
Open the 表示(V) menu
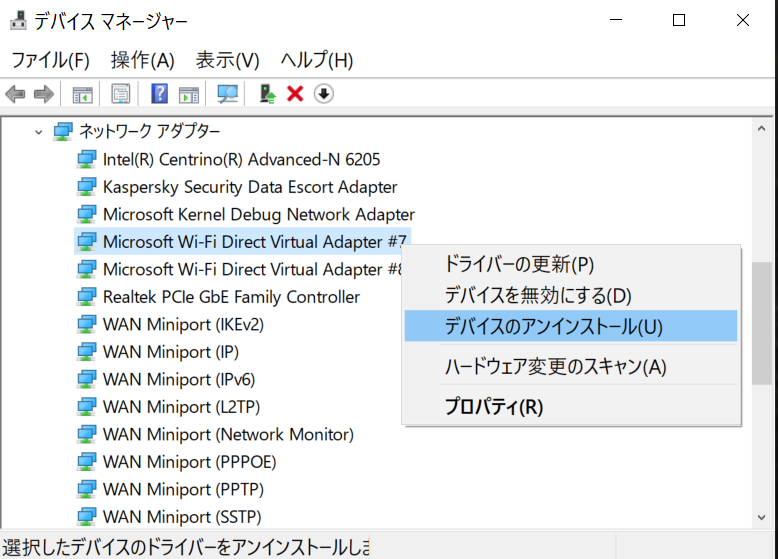(x=227, y=60)
